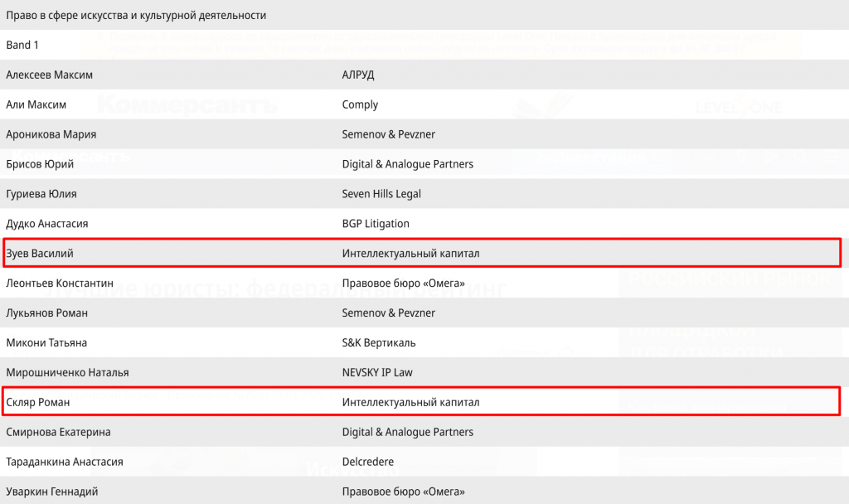Click "Правовое бюро «Омега»" in Леонтьев Константин's row

click(x=404, y=283)
